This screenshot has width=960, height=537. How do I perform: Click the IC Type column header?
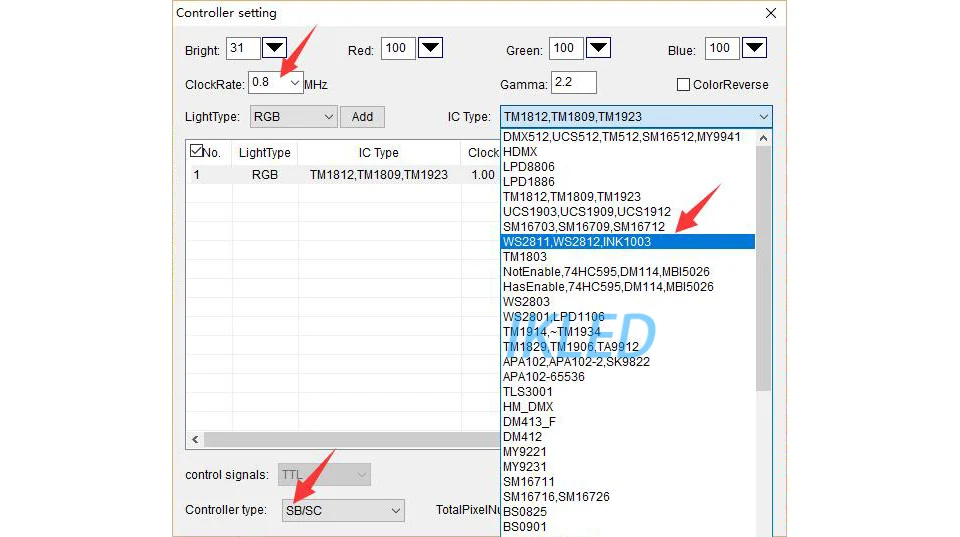tap(378, 152)
